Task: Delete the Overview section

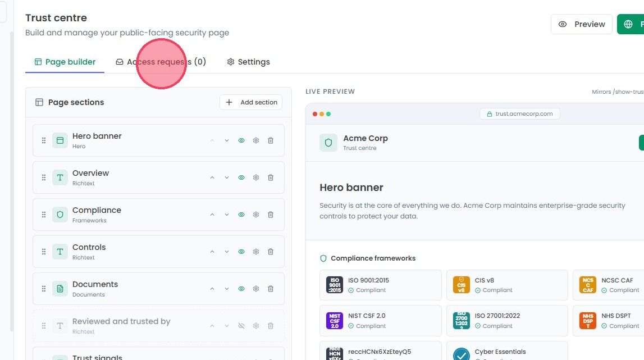Action: [271, 177]
